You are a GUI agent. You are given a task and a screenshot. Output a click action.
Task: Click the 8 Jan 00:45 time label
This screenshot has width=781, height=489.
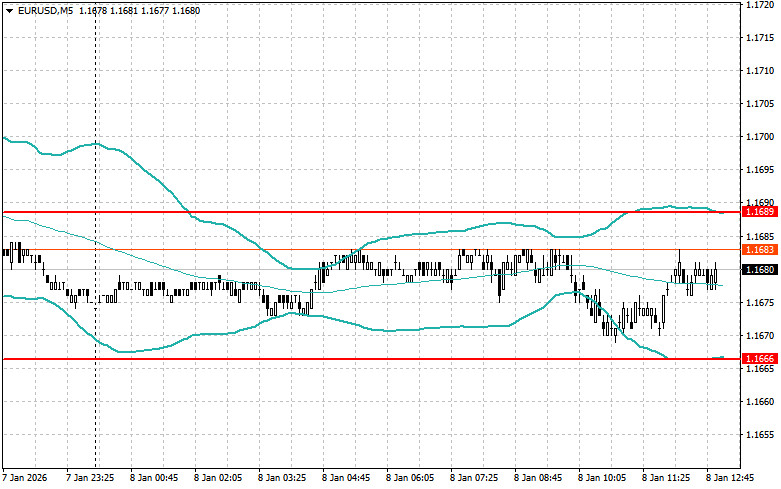click(154, 478)
